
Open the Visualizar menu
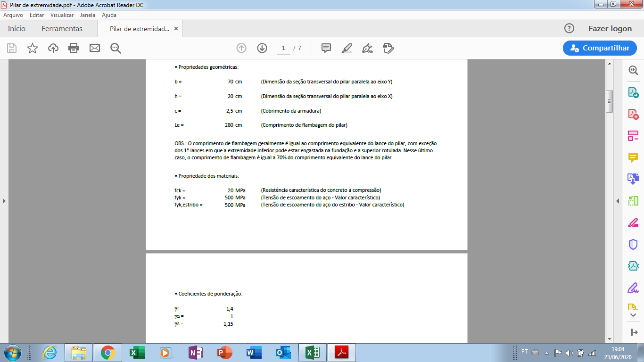pyautogui.click(x=62, y=15)
